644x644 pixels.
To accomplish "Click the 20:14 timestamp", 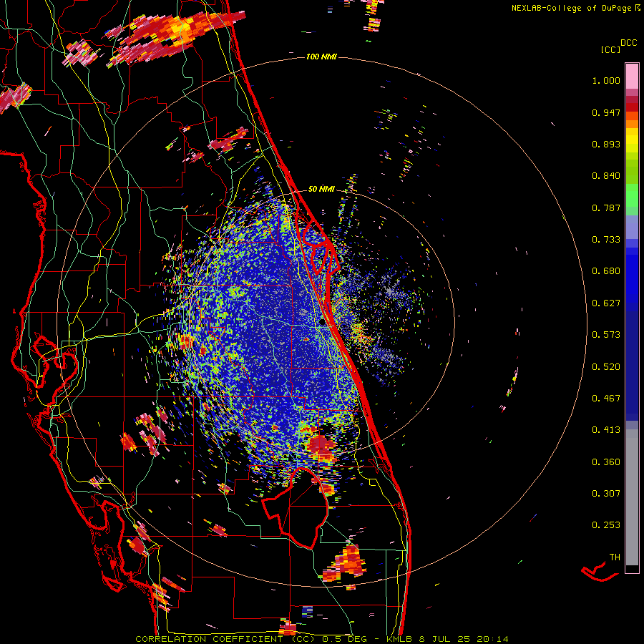I will point(492,639).
